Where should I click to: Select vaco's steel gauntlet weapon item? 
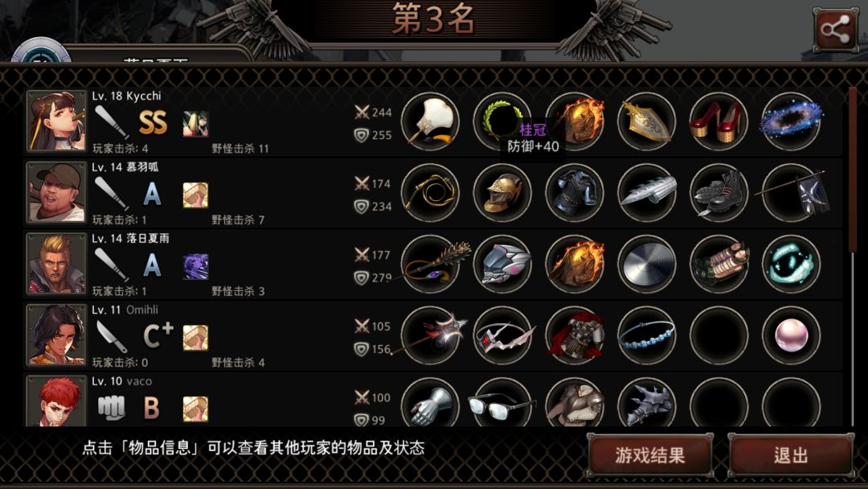click(430, 403)
